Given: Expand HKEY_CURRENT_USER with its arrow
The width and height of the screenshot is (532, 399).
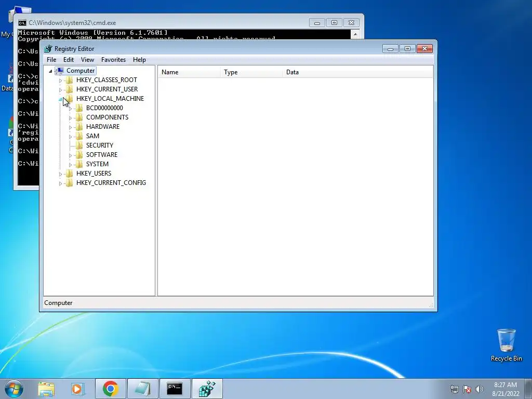Looking at the screenshot, I should [60, 90].
